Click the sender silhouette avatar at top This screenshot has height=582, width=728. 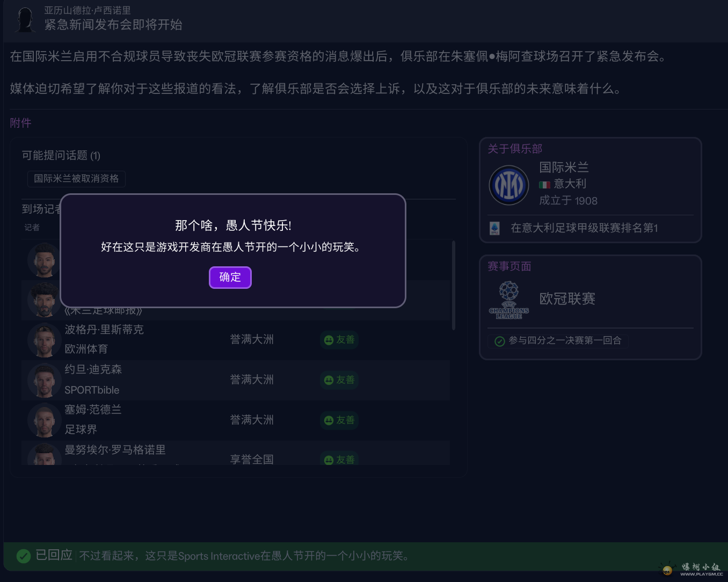25,19
